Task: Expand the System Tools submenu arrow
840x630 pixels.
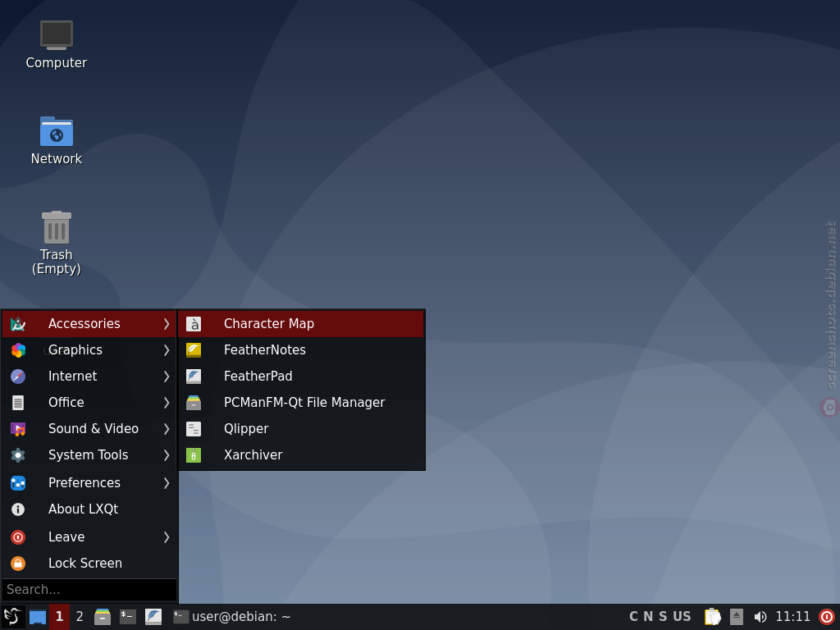Action: tap(167, 454)
